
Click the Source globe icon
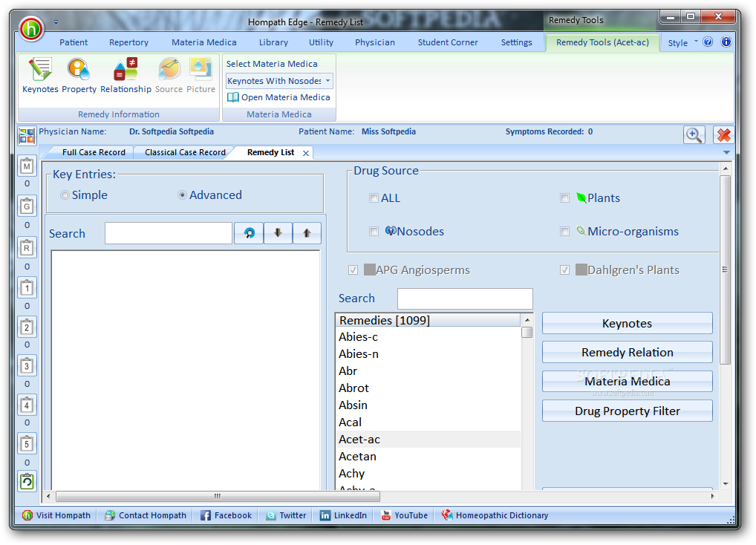click(x=169, y=75)
